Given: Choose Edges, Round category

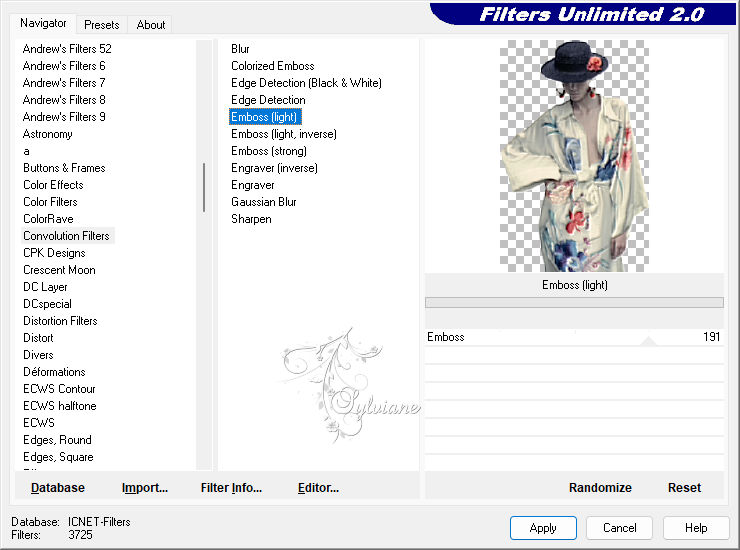Looking at the screenshot, I should coord(58,440).
